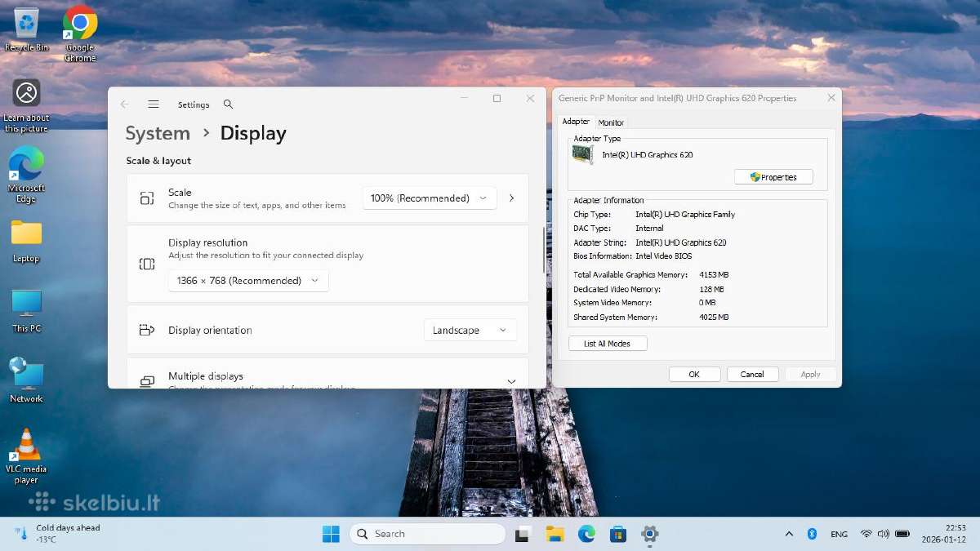Screen dimensions: 980x551
Task: Click the '128 MB' dedicated memory value
Action: pos(711,289)
